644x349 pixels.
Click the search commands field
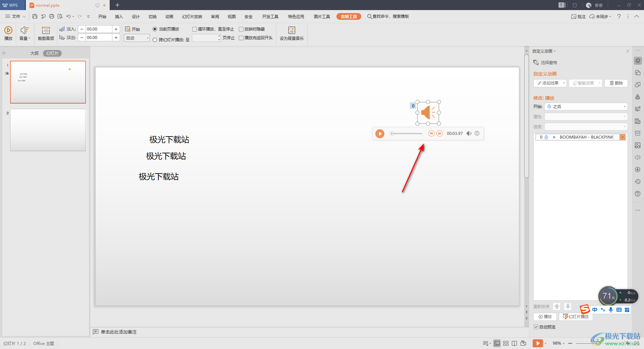388,16
